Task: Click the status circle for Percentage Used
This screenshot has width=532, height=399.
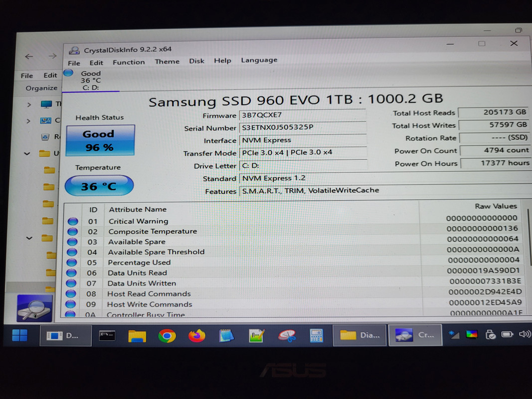Action: 72,263
